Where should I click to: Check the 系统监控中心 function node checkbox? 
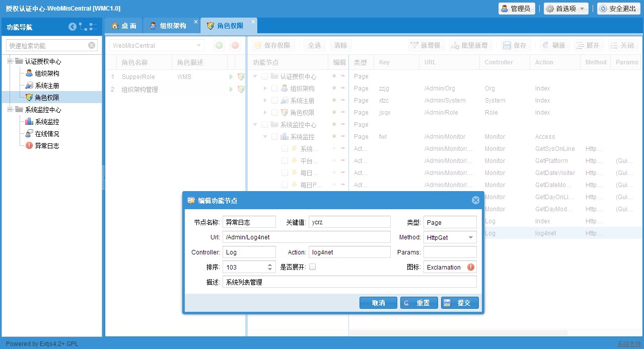tap(264, 125)
